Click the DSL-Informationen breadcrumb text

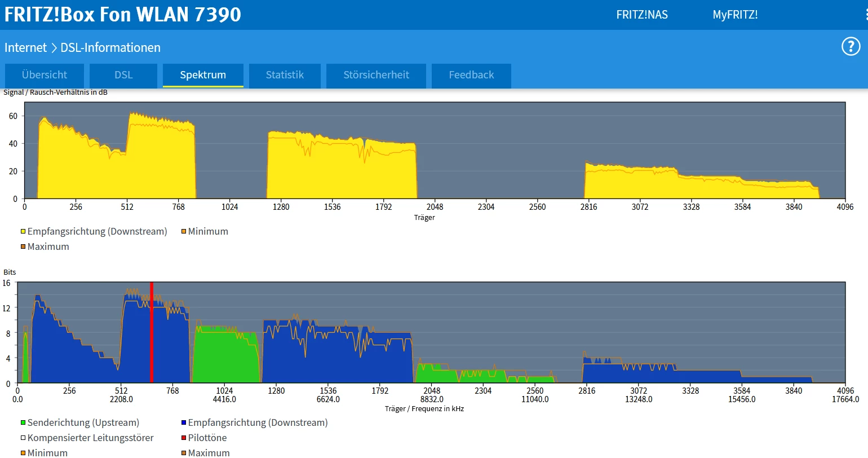click(x=110, y=47)
